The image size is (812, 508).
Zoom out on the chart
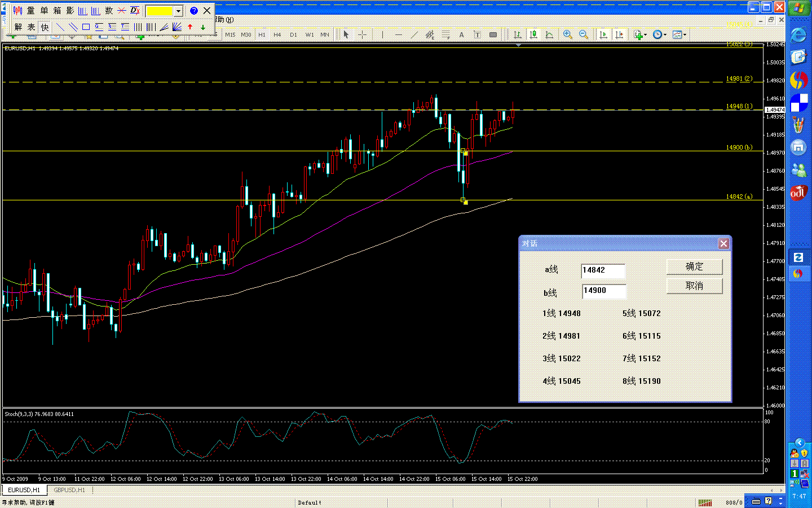(x=584, y=34)
